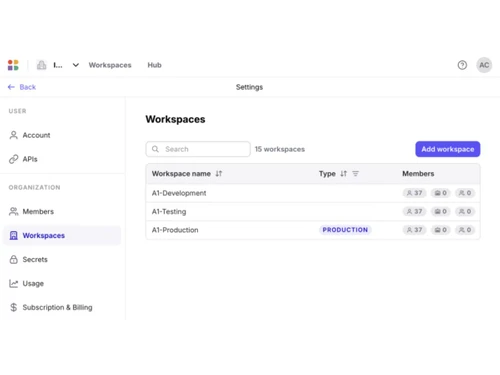Click A1-Testing's 37 members badge
This screenshot has width=500, height=375.
414,211
